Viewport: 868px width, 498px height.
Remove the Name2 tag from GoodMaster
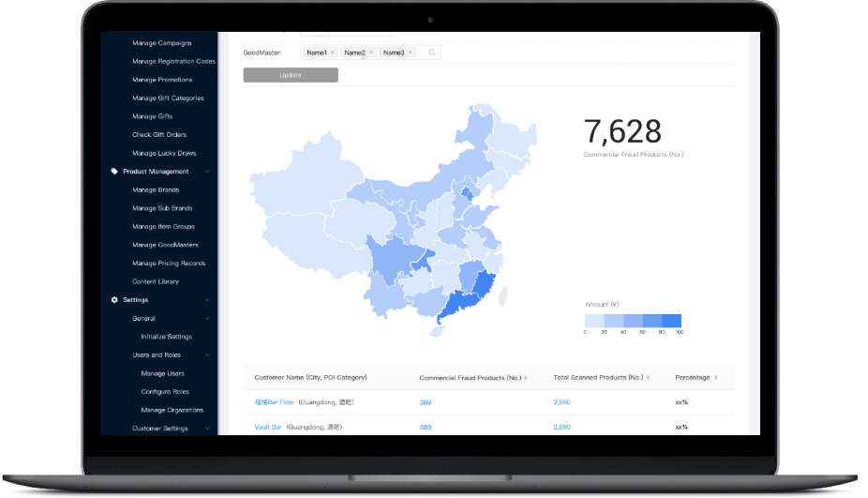pos(371,53)
